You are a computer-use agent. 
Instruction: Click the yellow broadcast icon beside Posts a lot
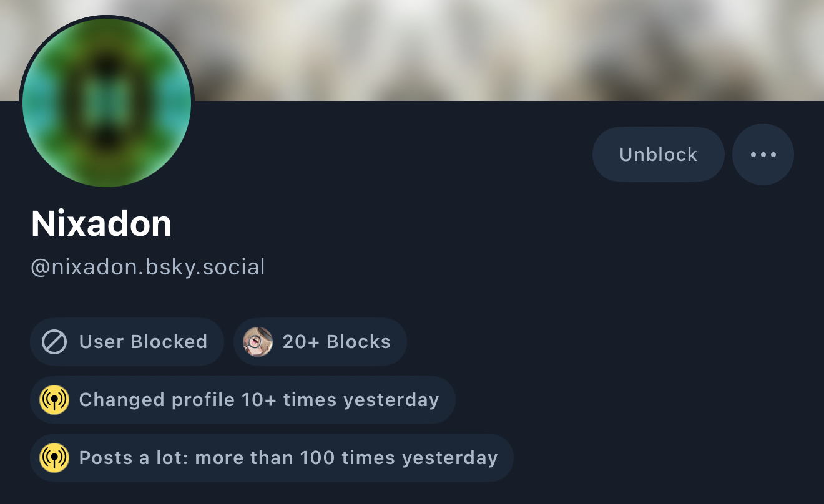pyautogui.click(x=54, y=458)
